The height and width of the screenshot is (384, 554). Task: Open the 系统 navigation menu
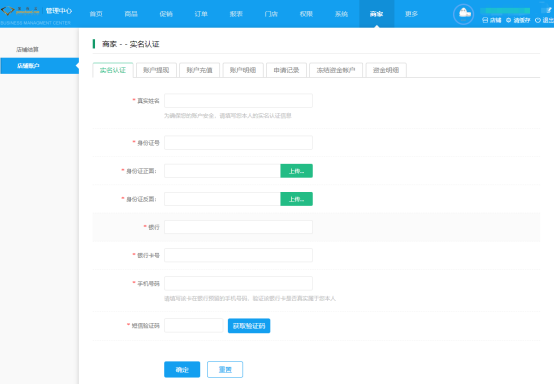(x=341, y=14)
